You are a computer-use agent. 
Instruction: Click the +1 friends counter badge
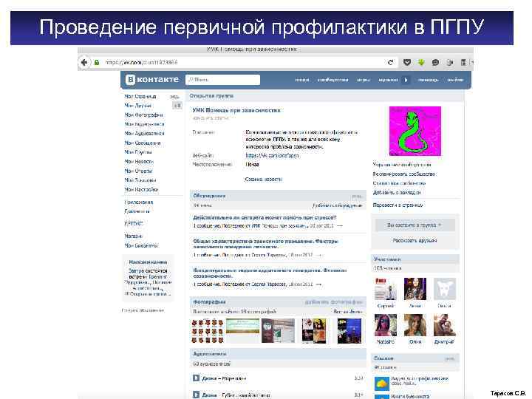[x=177, y=106]
